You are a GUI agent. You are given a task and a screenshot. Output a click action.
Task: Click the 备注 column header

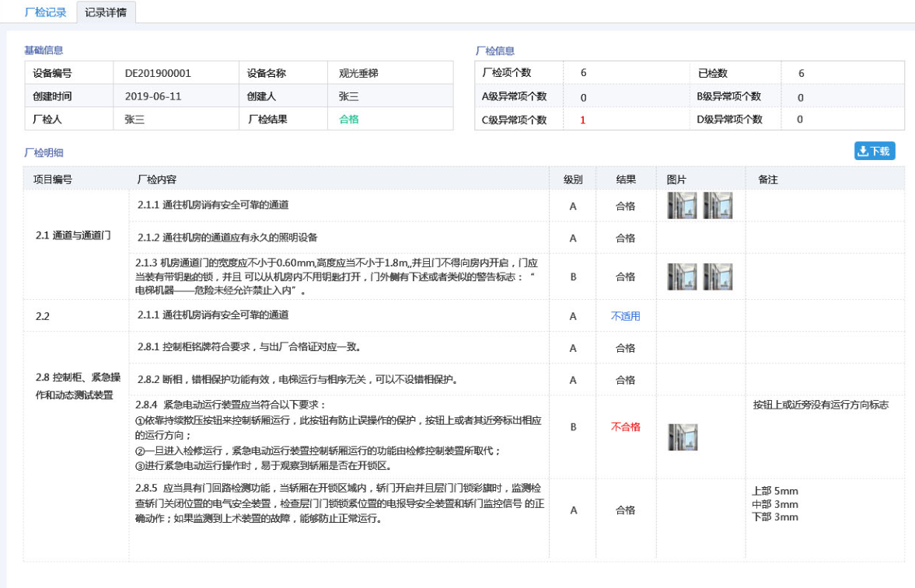pos(767,179)
